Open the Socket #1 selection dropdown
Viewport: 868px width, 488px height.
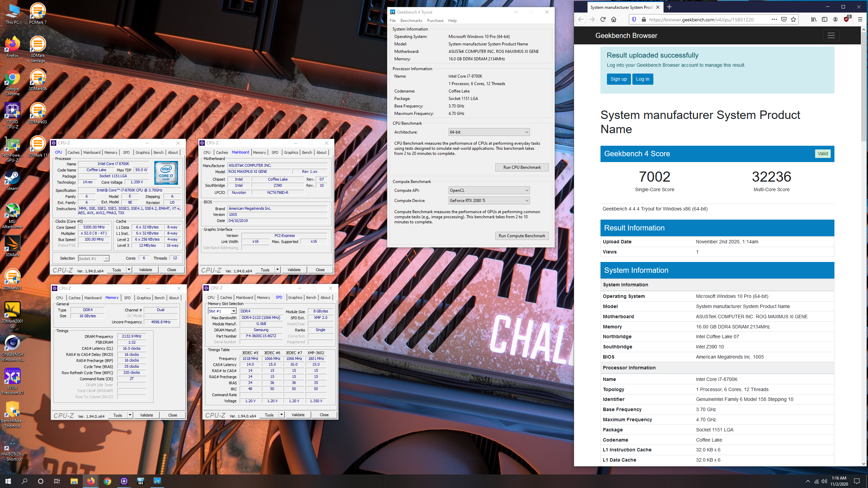tap(94, 259)
